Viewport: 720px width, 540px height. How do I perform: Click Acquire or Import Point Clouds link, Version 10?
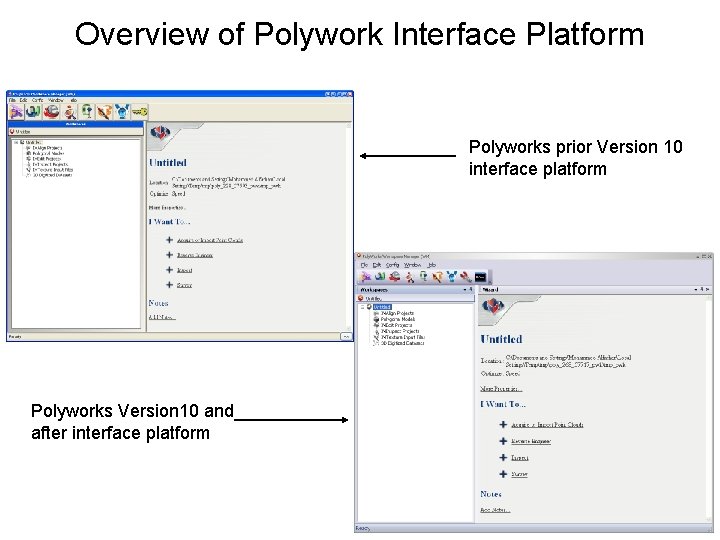(547, 425)
